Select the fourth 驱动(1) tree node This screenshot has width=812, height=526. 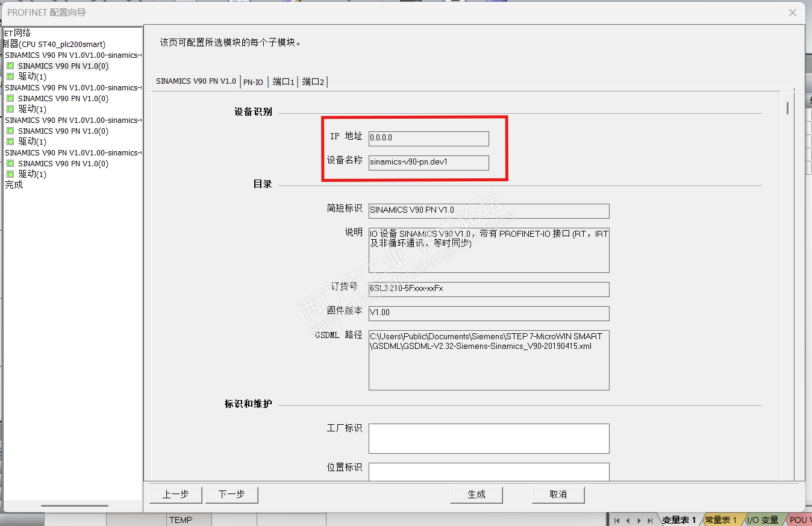(x=33, y=174)
